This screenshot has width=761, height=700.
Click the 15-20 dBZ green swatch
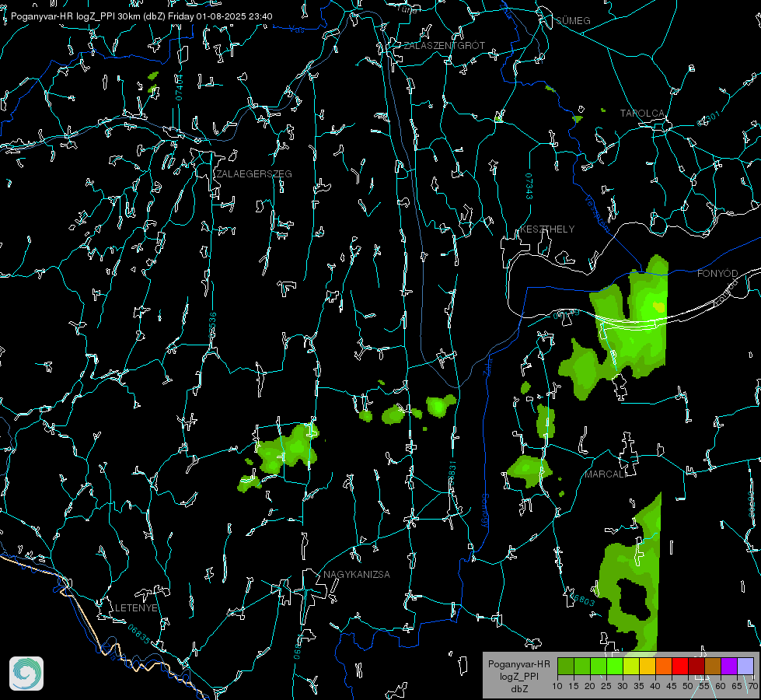coord(582,666)
